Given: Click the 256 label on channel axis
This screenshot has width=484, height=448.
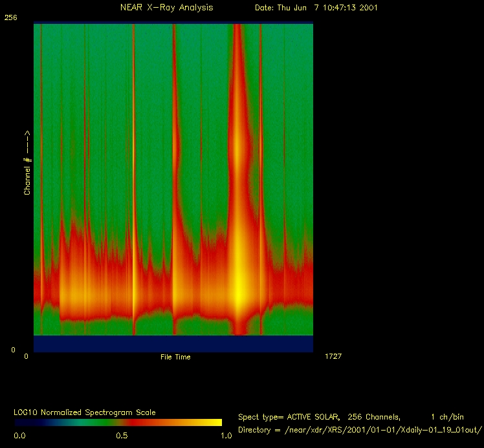Looking at the screenshot, I should pyautogui.click(x=10, y=18).
